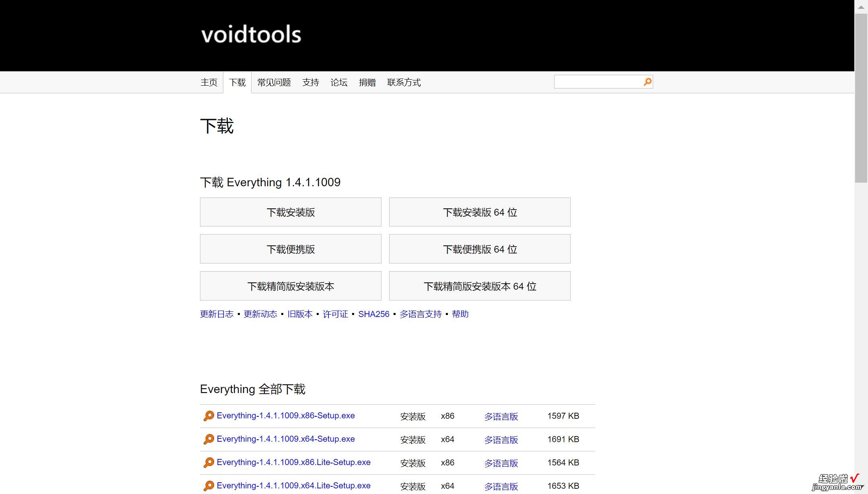The width and height of the screenshot is (868, 494).
Task: Click the voidtools logo
Action: tap(251, 34)
